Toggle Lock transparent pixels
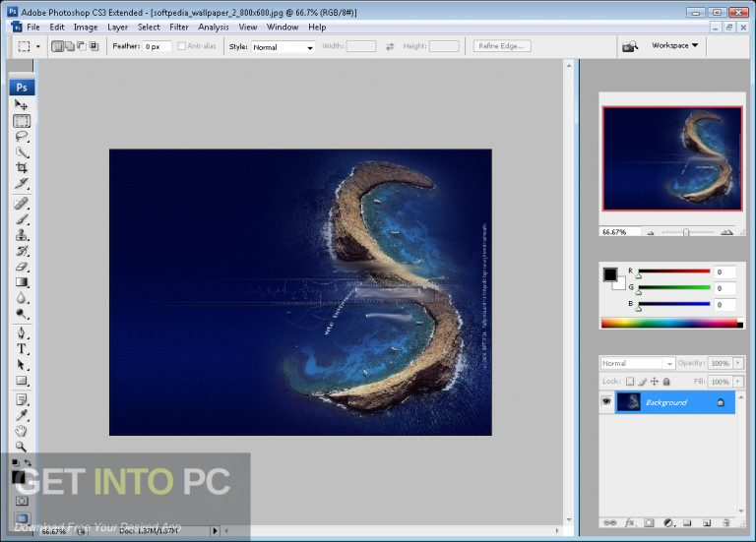Image resolution: width=756 pixels, height=542 pixels. point(630,381)
